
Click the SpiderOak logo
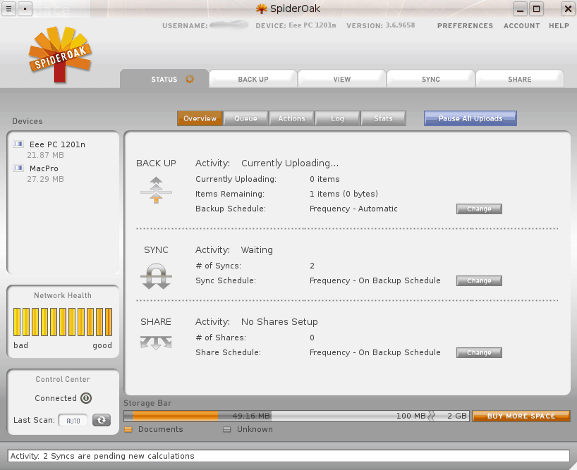tap(60, 54)
